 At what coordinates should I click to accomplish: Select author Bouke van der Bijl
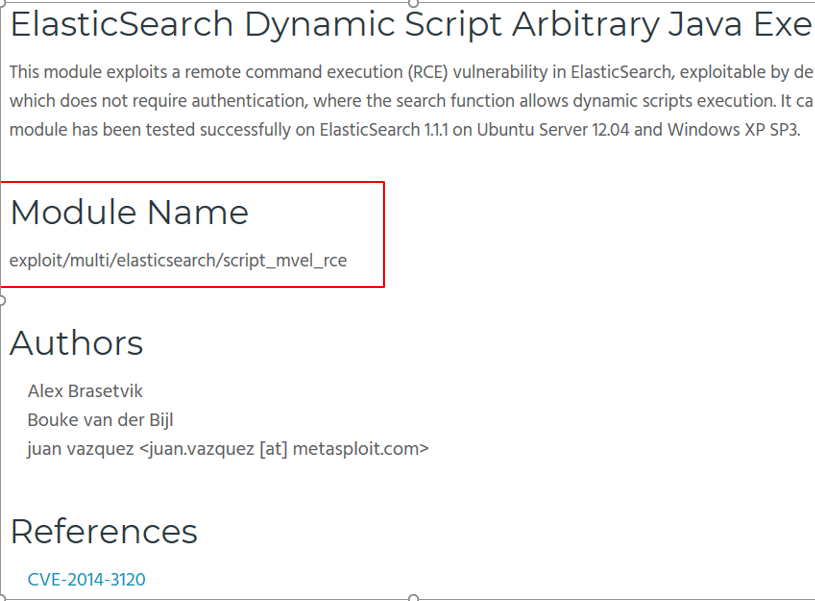pos(100,420)
